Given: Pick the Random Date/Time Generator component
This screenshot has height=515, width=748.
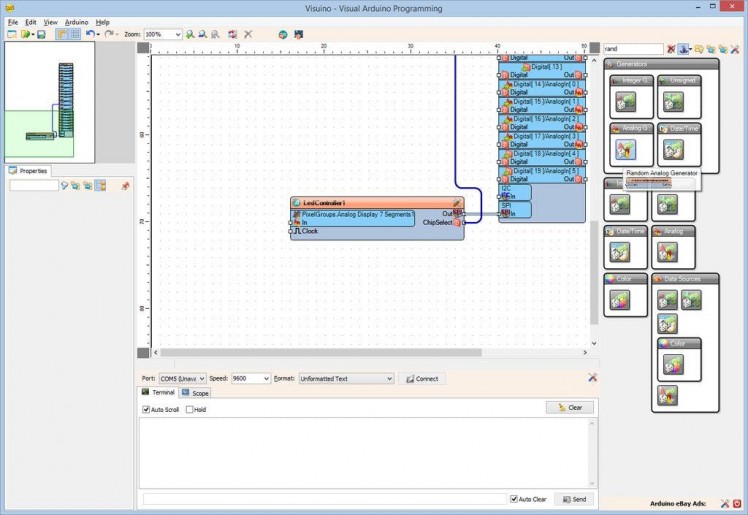Looking at the screenshot, I should tap(673, 149).
